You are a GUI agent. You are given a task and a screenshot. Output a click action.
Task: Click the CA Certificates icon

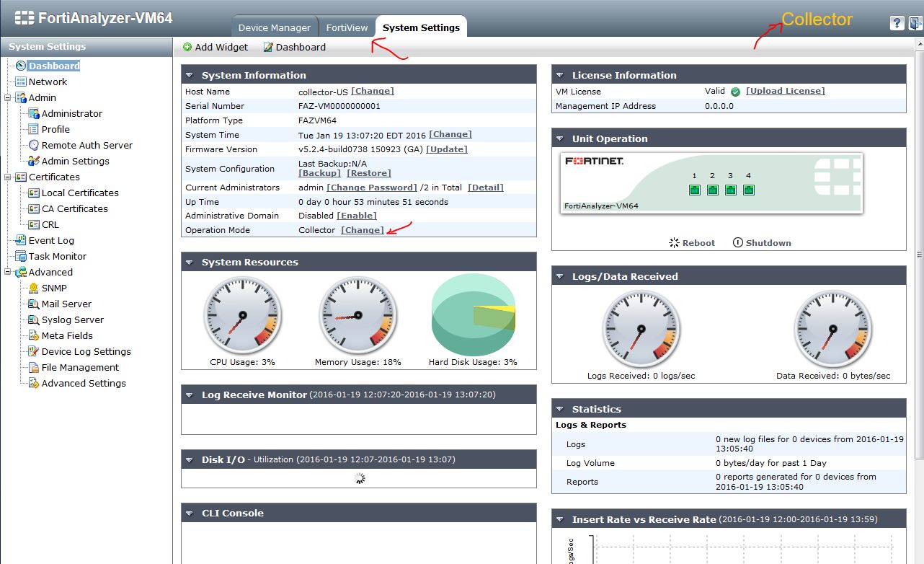[x=33, y=208]
